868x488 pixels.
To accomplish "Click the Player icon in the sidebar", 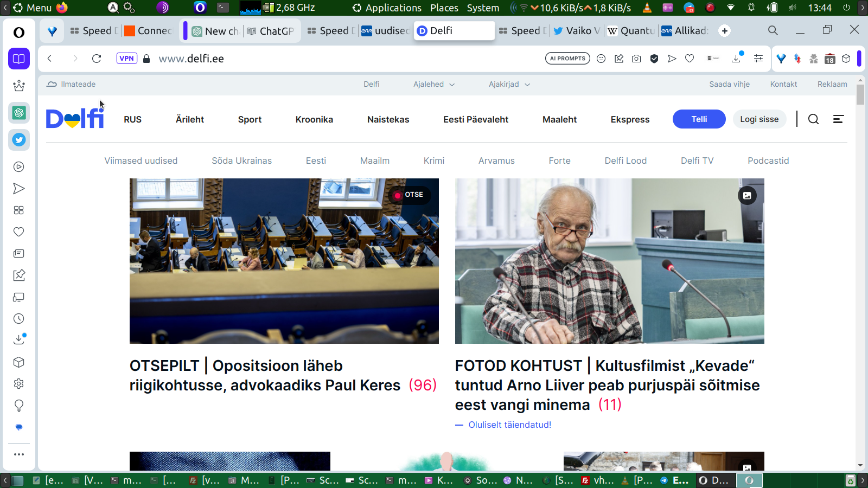I will [19, 167].
